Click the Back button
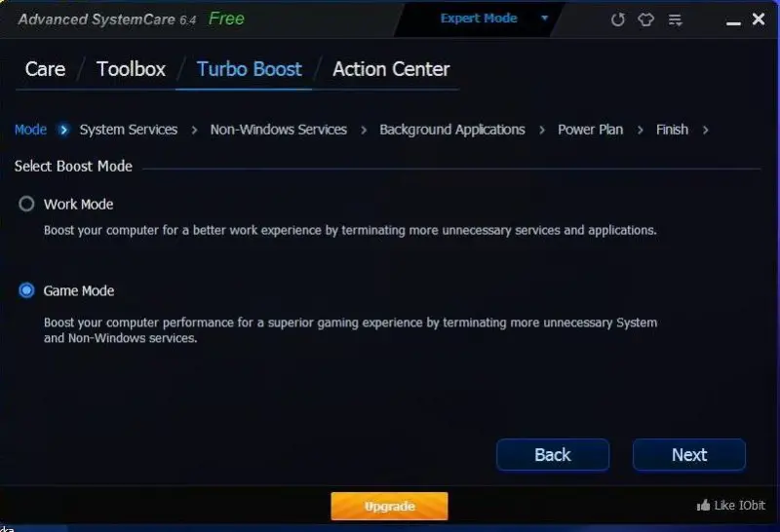 click(553, 454)
